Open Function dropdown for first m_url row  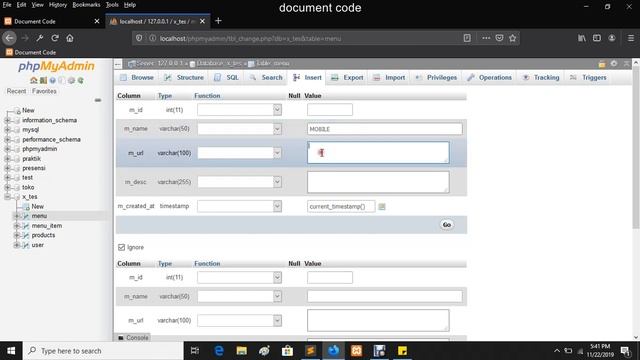click(x=239, y=153)
